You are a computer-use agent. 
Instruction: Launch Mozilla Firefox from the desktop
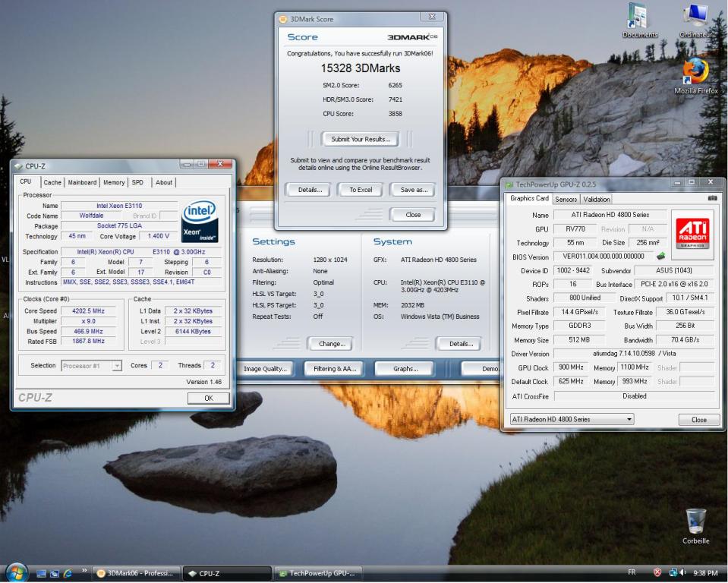coord(695,77)
